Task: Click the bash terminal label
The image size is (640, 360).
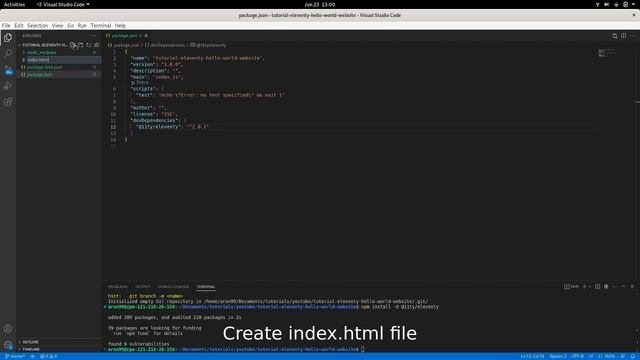Action: [x=571, y=287]
